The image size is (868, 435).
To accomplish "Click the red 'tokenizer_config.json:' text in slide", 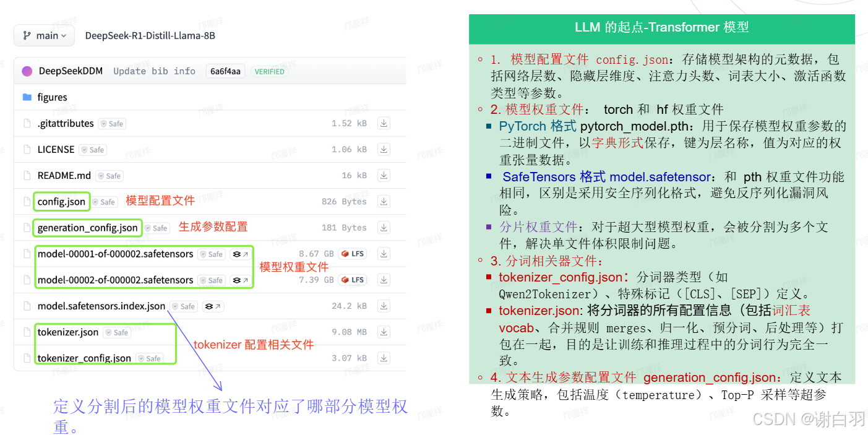I will coord(564,277).
